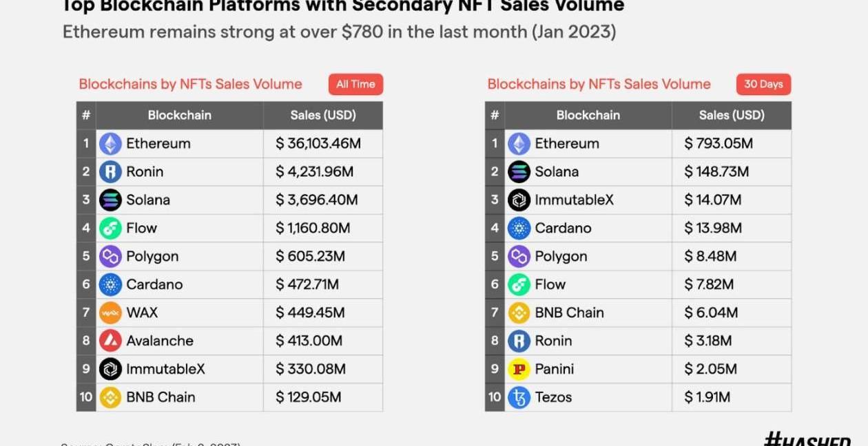Click the Blockchain column header in left table
This screenshot has height=446, width=868.
click(179, 116)
